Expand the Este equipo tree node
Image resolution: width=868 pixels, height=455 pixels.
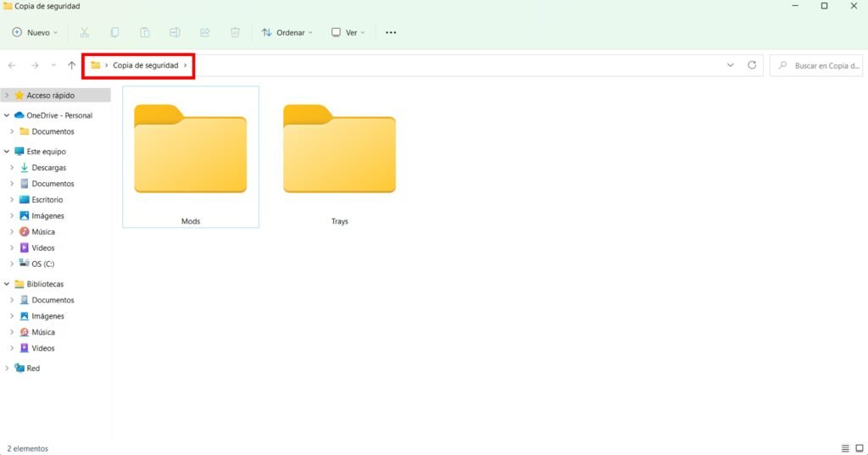coord(8,152)
